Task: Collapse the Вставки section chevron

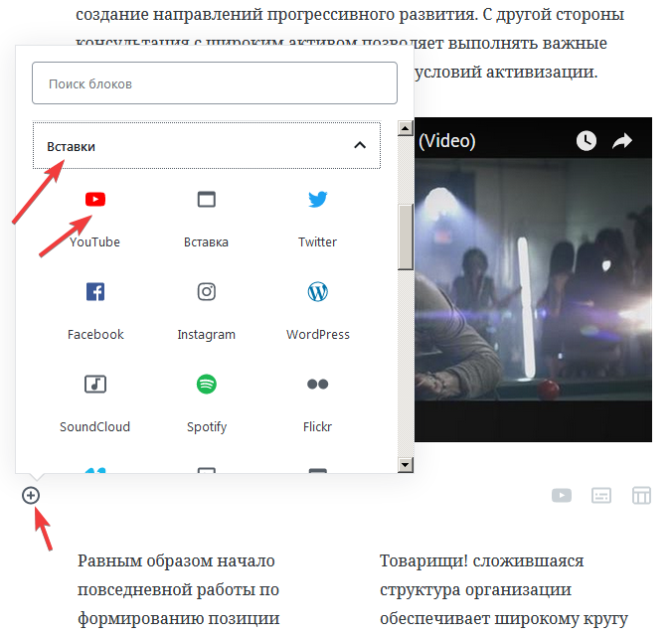Action: [360, 145]
